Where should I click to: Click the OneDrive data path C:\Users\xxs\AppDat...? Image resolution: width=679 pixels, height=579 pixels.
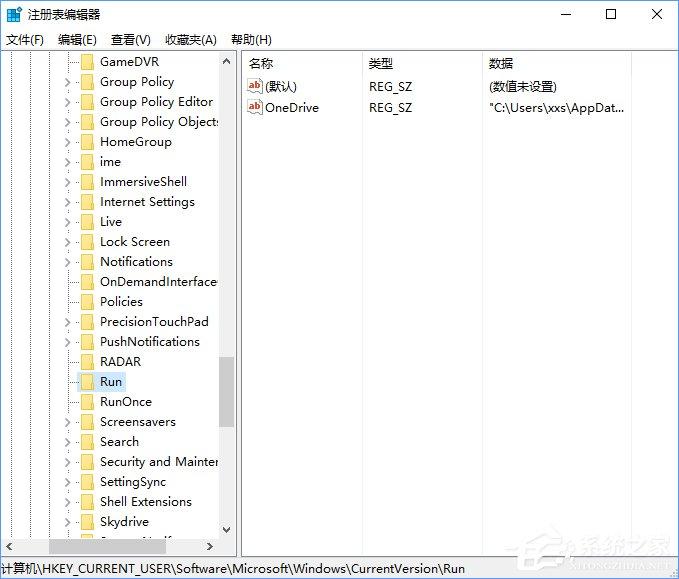pos(556,107)
